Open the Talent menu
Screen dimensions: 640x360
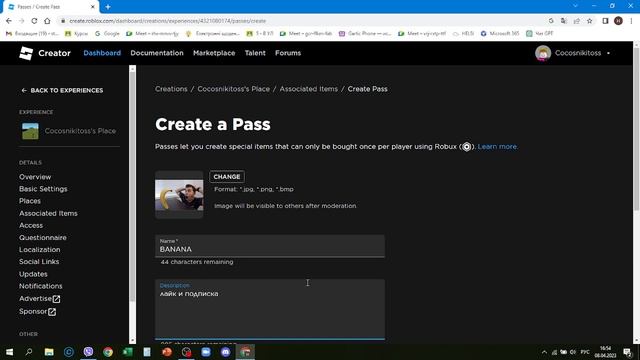255,53
